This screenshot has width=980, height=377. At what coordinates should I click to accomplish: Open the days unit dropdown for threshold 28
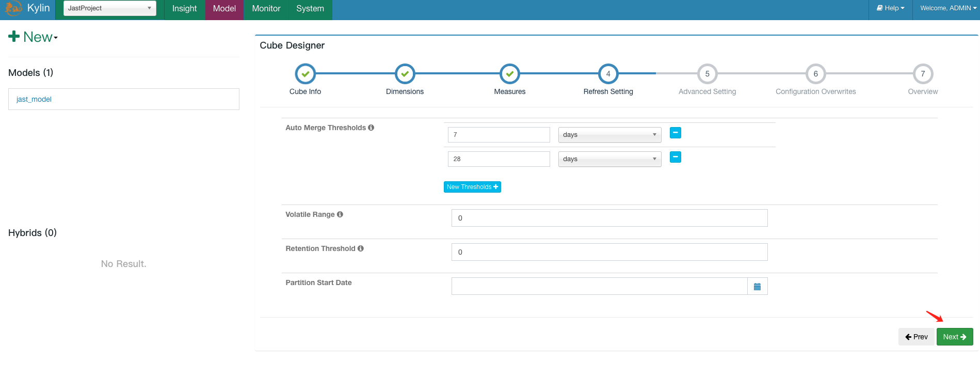click(610, 159)
